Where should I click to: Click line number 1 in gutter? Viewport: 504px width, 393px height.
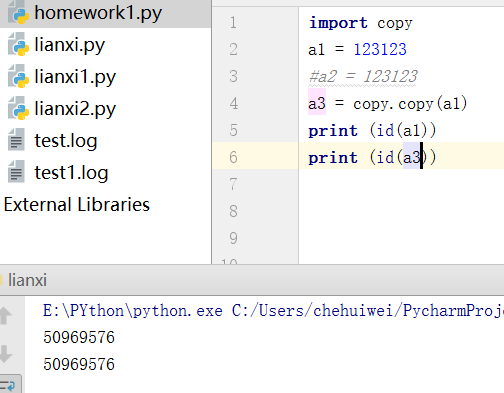(233, 23)
